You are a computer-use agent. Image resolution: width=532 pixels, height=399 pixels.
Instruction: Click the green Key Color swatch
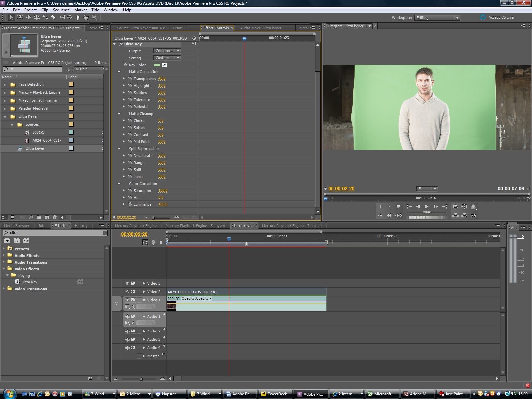[157, 65]
